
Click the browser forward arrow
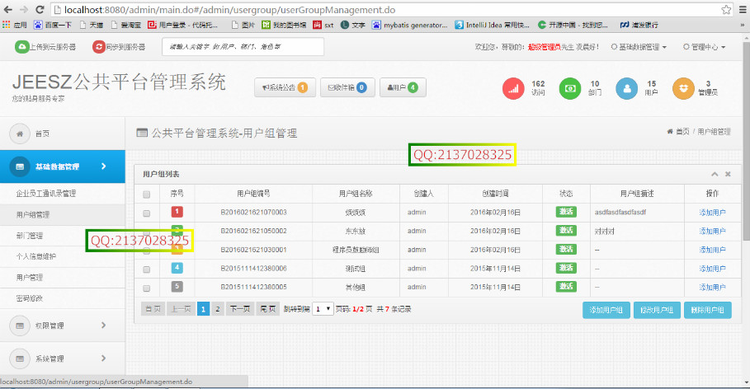pyautogui.click(x=23, y=10)
